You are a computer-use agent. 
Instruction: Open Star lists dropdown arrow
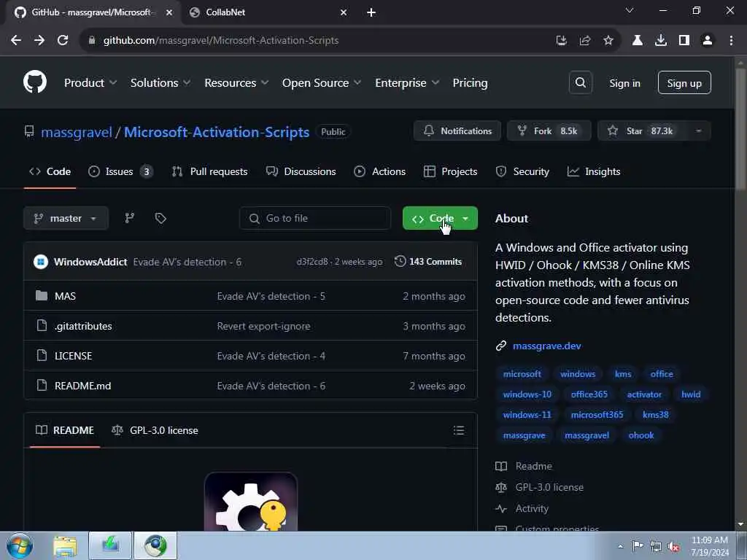click(698, 131)
